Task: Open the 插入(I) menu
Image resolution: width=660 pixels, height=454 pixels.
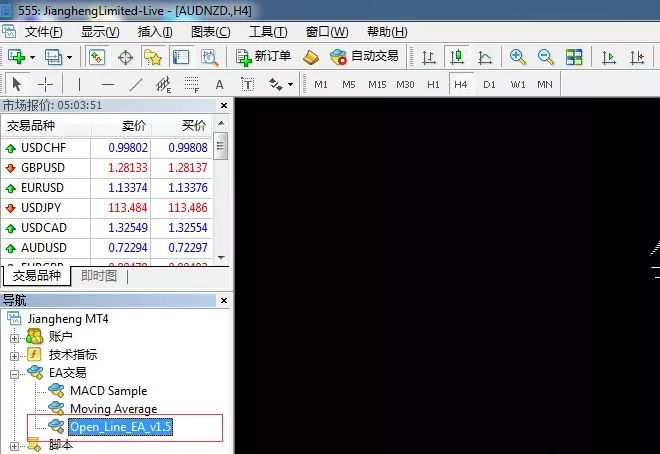Action: click(155, 32)
